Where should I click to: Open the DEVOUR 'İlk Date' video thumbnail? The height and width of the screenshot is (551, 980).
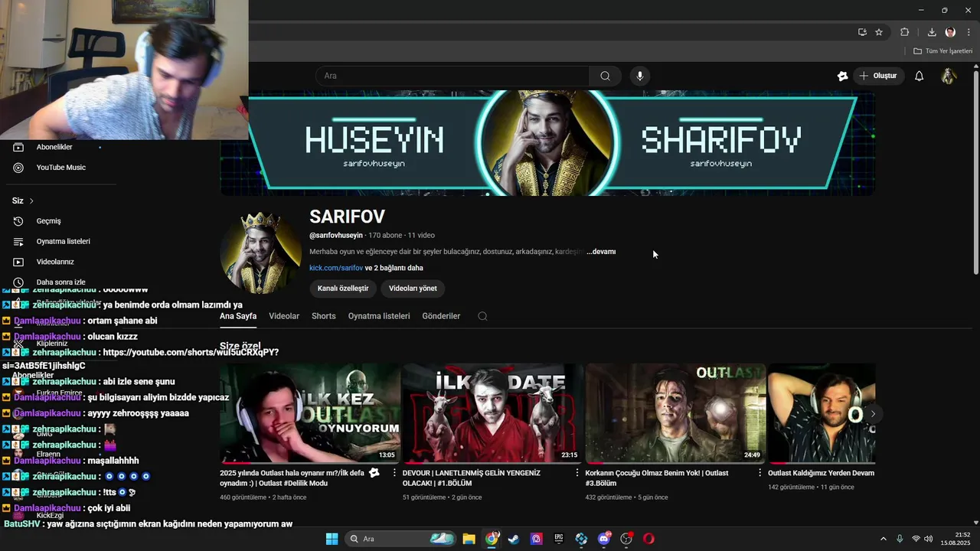tap(492, 413)
